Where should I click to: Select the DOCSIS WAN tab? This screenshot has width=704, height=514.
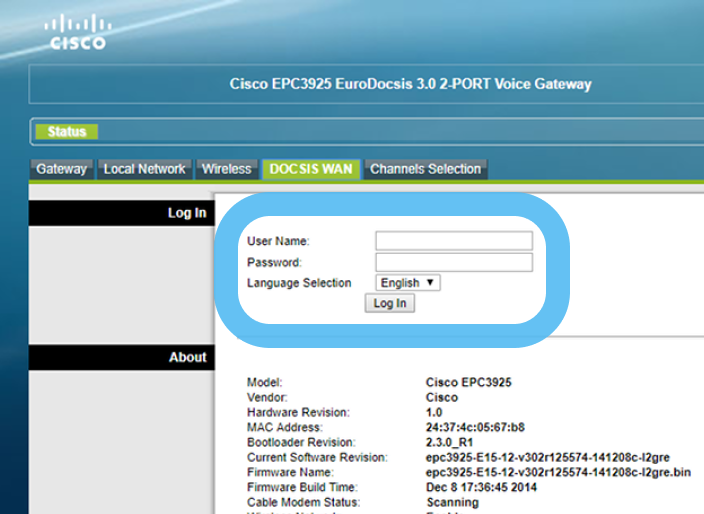[x=311, y=169]
